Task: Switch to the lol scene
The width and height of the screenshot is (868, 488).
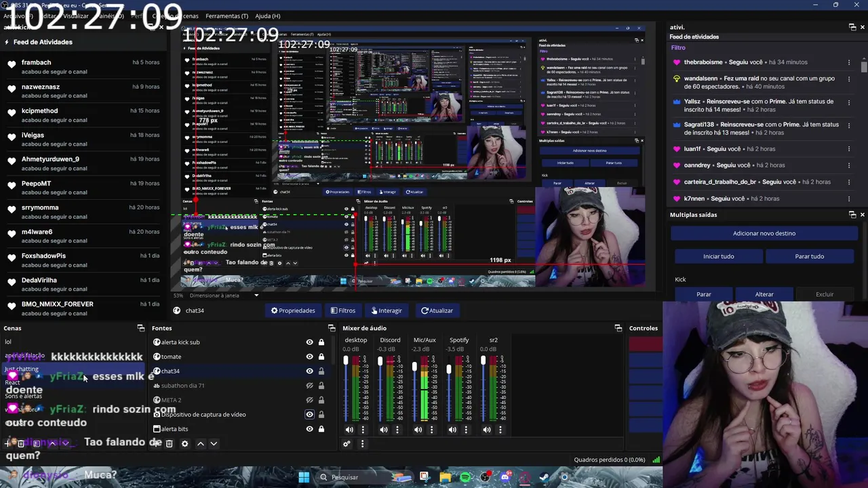Action: [x=8, y=342]
